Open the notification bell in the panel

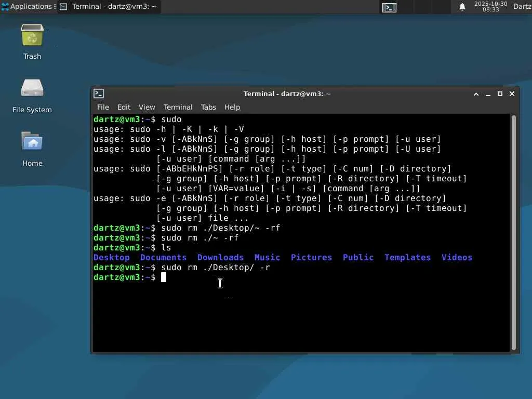pos(462,7)
